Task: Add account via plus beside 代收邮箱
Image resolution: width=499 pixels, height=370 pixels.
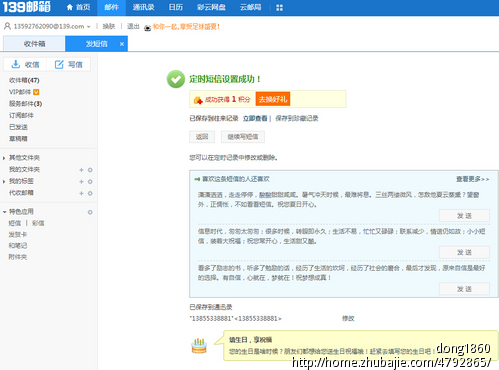Action: 81,193
